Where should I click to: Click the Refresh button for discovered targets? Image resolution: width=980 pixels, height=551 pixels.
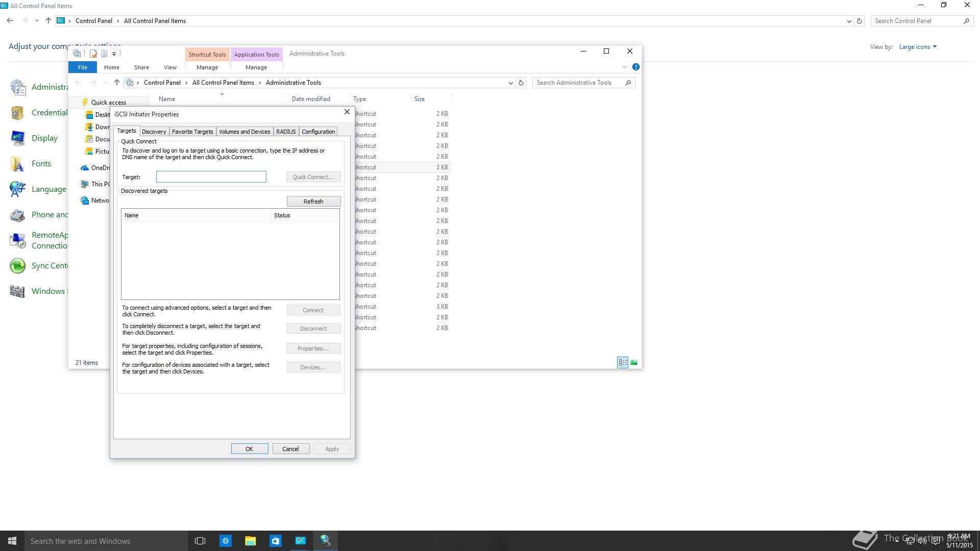313,202
